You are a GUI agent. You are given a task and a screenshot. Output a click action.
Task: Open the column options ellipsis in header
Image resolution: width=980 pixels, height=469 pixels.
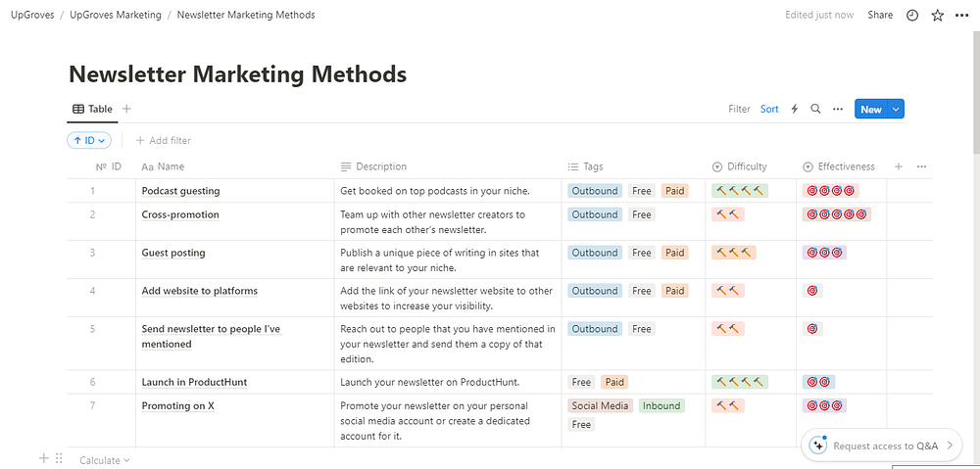(921, 166)
